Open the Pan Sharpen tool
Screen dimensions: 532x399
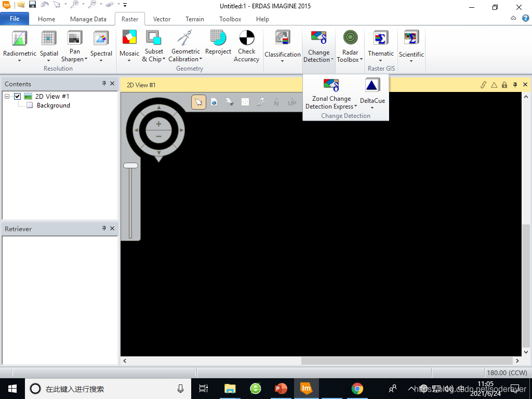(74, 46)
